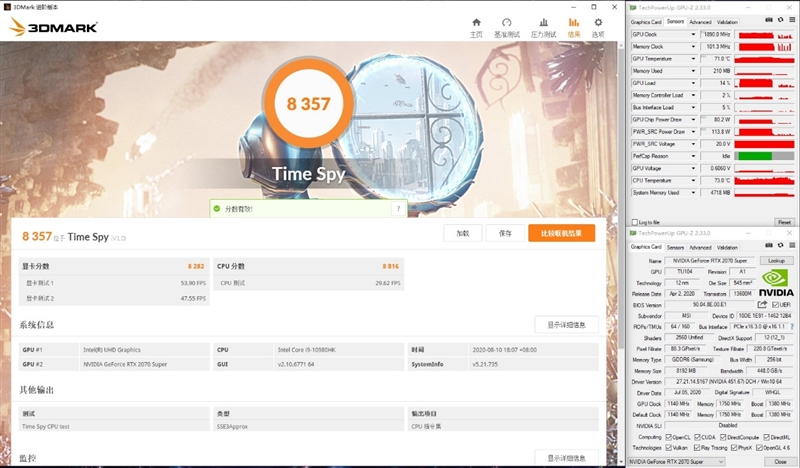Viewport: 800px width, 468px height.
Task: Toggle the Vulkan checkbox
Action: tap(668, 448)
